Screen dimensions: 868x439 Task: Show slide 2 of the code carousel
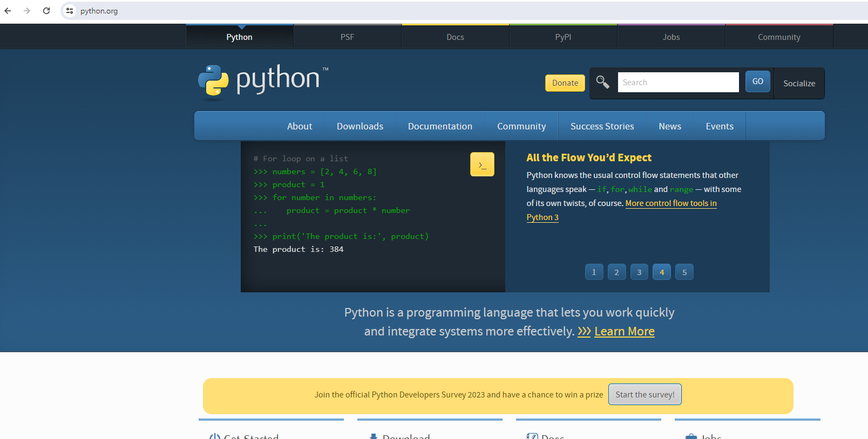pos(617,272)
